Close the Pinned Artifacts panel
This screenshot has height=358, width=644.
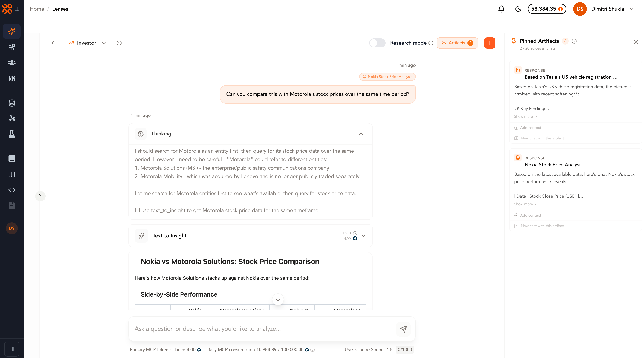[x=636, y=42]
